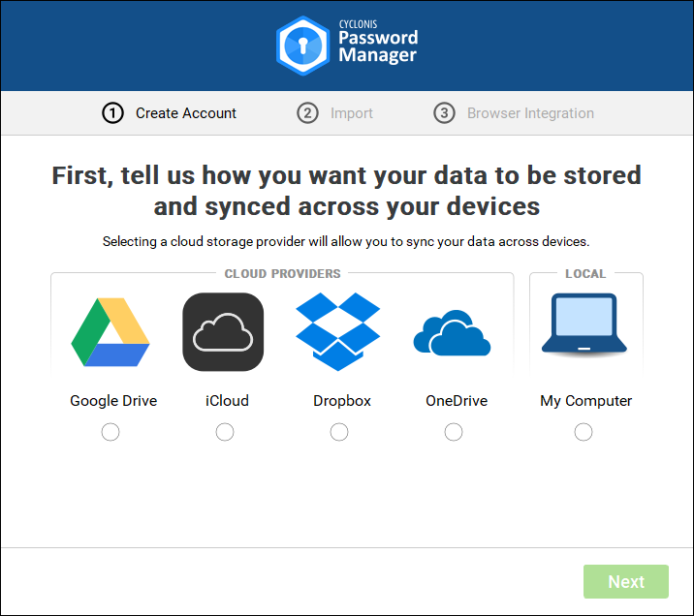Screen dimensions: 694x616
Task: Click the Google Drive logo icon
Action: tap(110, 331)
